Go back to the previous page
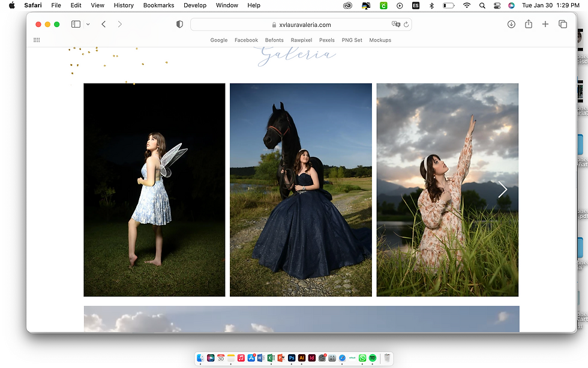Screen dimensions: 588x368 tap(104, 25)
